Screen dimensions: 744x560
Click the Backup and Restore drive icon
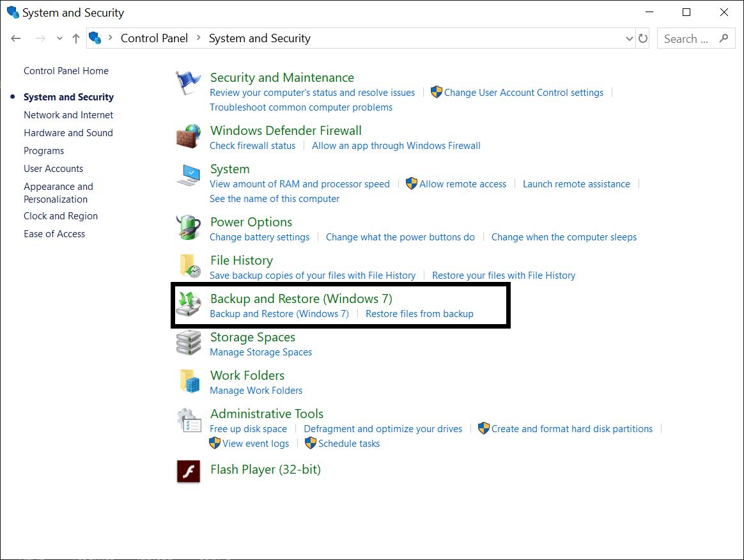189,305
